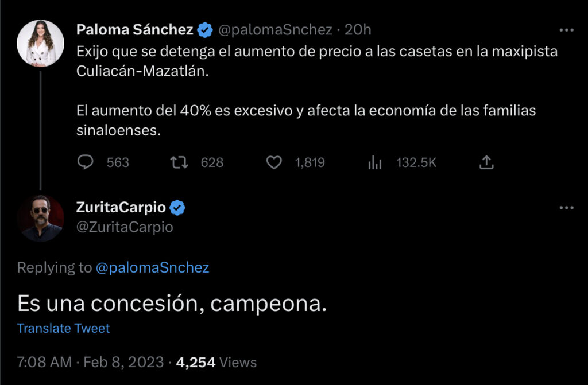Open the view analytics bar-chart icon

(x=375, y=163)
